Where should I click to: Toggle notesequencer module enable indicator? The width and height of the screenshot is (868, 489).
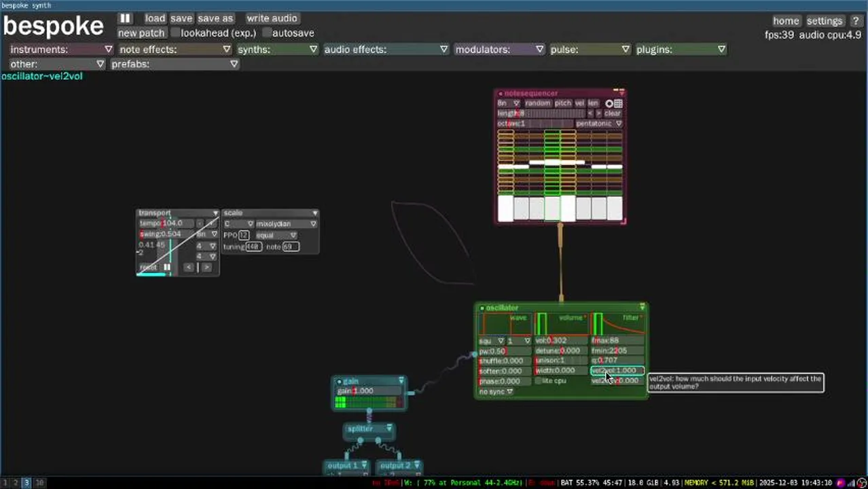(x=501, y=94)
